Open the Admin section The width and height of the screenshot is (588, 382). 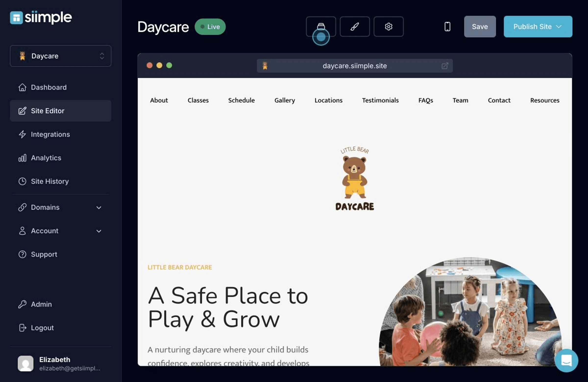pos(61,304)
